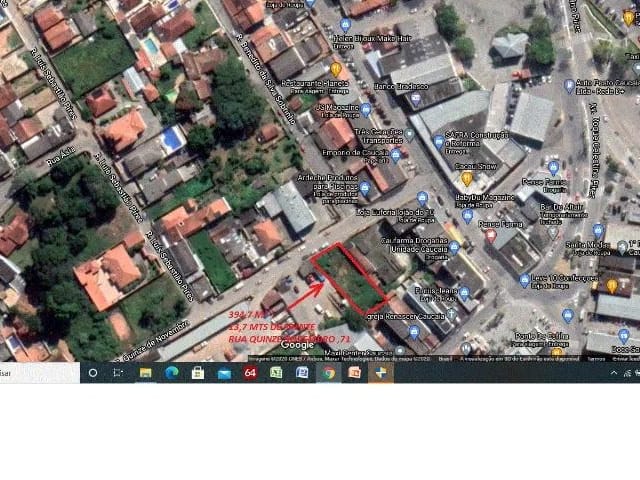Switch to the Chrome taskbar window

click(329, 373)
